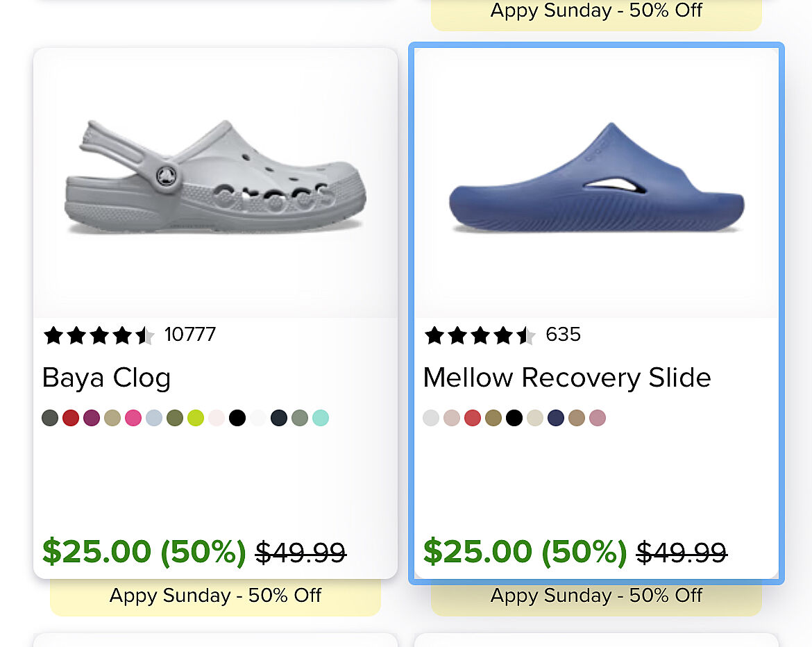Select the black Baya Clog color
The height and width of the screenshot is (647, 812).
click(237, 418)
